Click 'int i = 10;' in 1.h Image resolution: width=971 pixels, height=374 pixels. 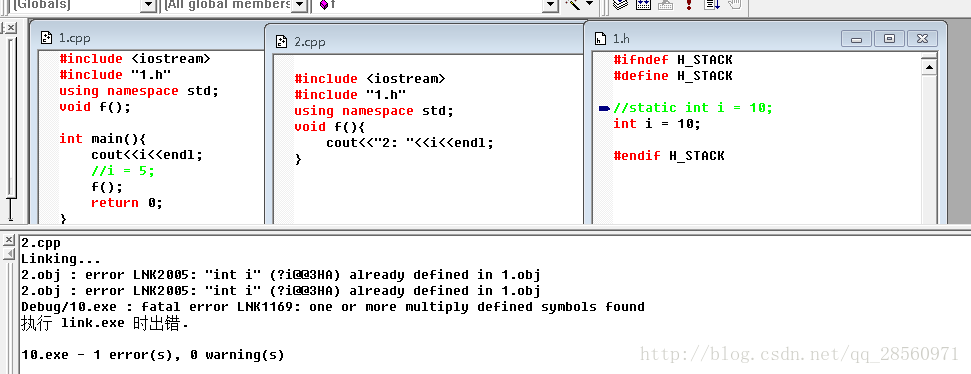click(x=657, y=124)
